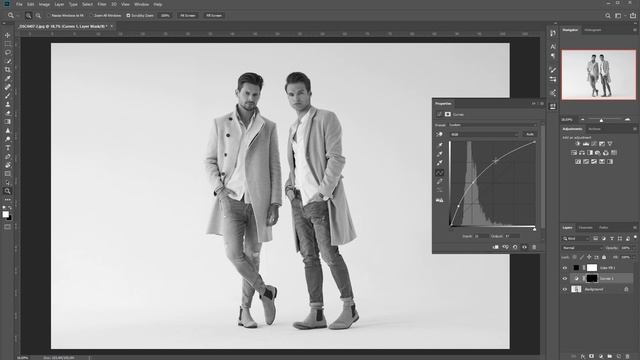Select the Brush tool
The image size is (640, 360).
[7, 96]
